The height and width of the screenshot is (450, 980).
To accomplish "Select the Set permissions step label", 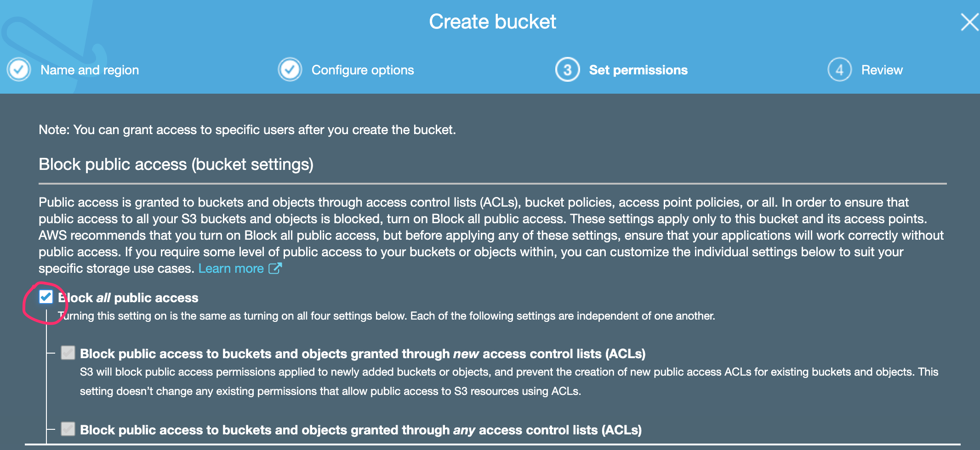I will [x=638, y=70].
